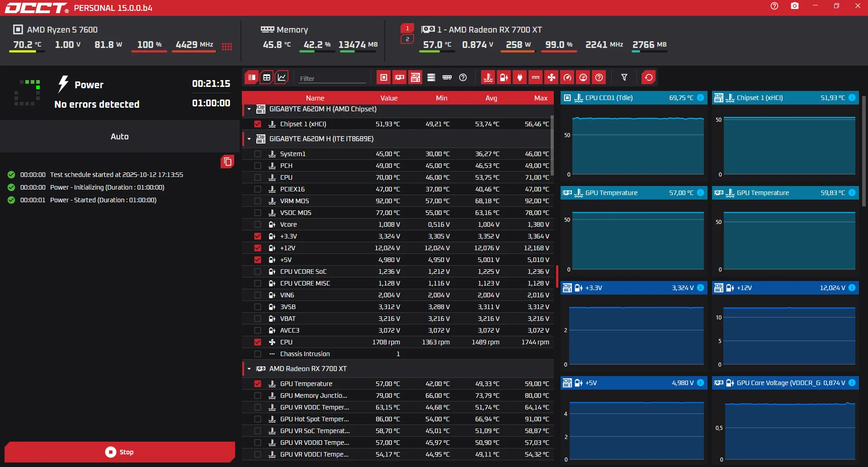Viewport: 868px width, 467px height.
Task: Stop the running Power test
Action: click(120, 452)
